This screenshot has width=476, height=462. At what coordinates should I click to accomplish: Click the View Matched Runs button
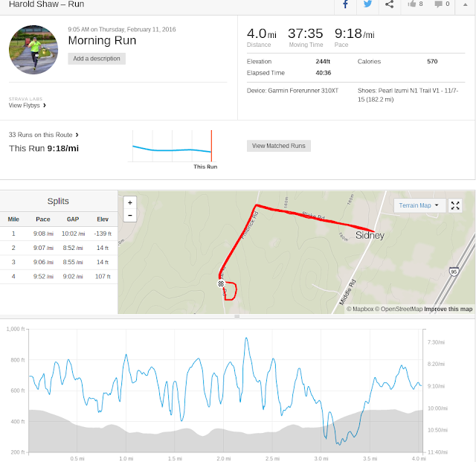click(278, 146)
